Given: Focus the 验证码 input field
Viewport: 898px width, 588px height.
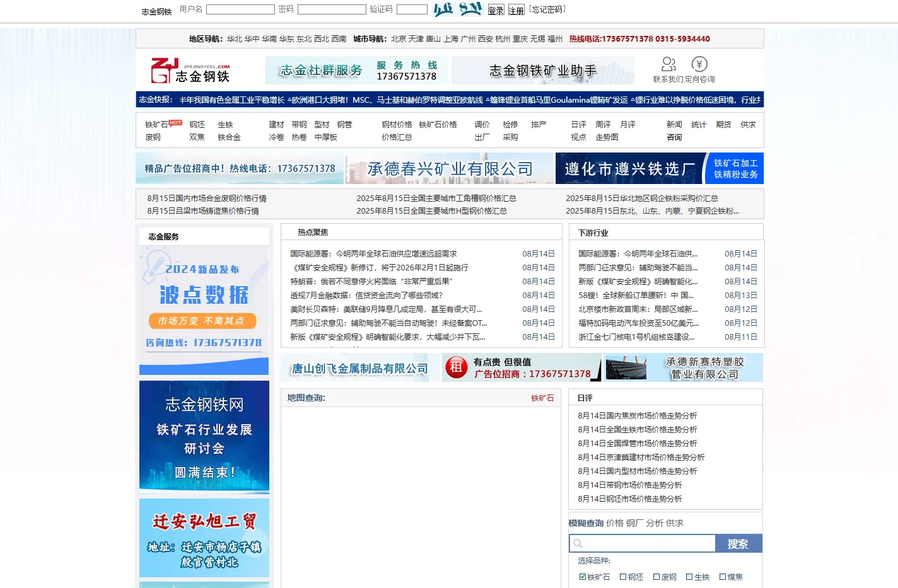Looking at the screenshot, I should (x=412, y=9).
